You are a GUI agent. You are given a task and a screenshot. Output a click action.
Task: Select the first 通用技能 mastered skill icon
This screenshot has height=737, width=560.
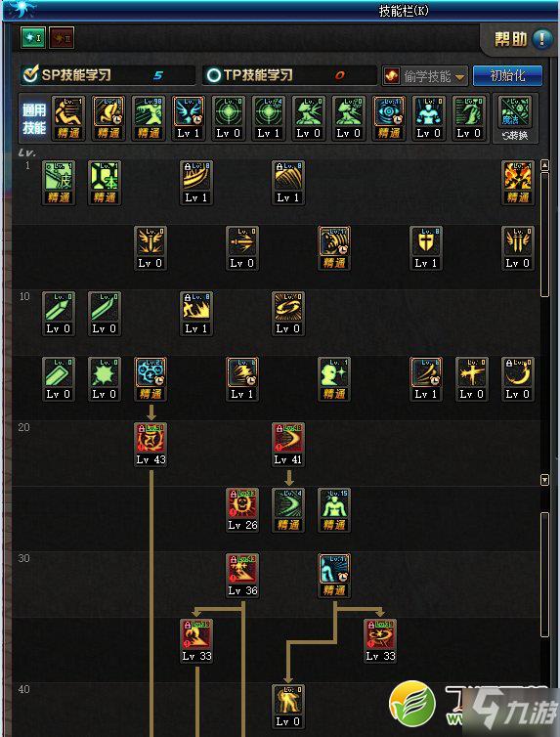click(68, 118)
